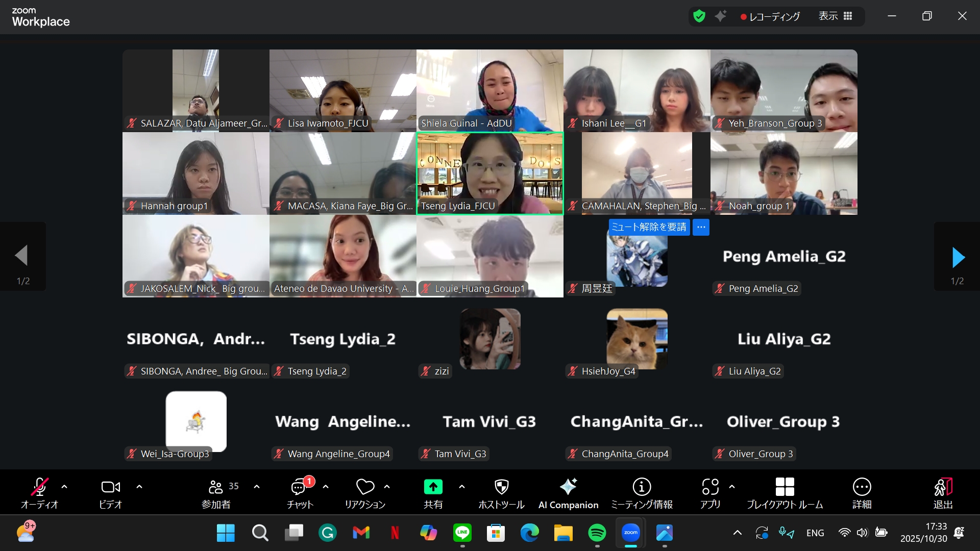
Task: Open the participants panel icon
Action: pos(216,488)
